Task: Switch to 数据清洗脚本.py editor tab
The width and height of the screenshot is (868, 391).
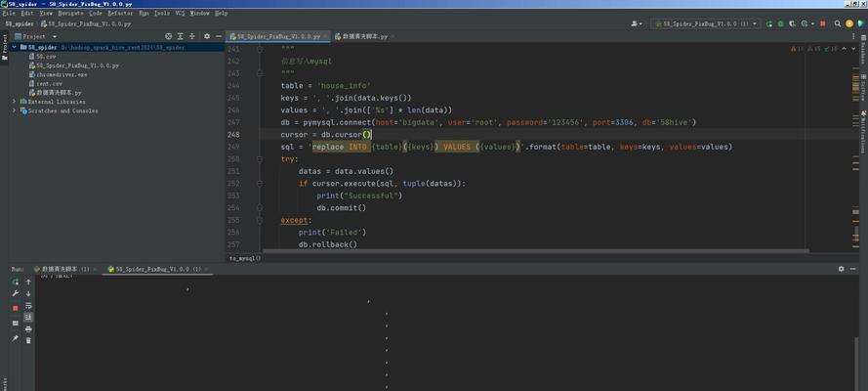Action: [x=363, y=36]
